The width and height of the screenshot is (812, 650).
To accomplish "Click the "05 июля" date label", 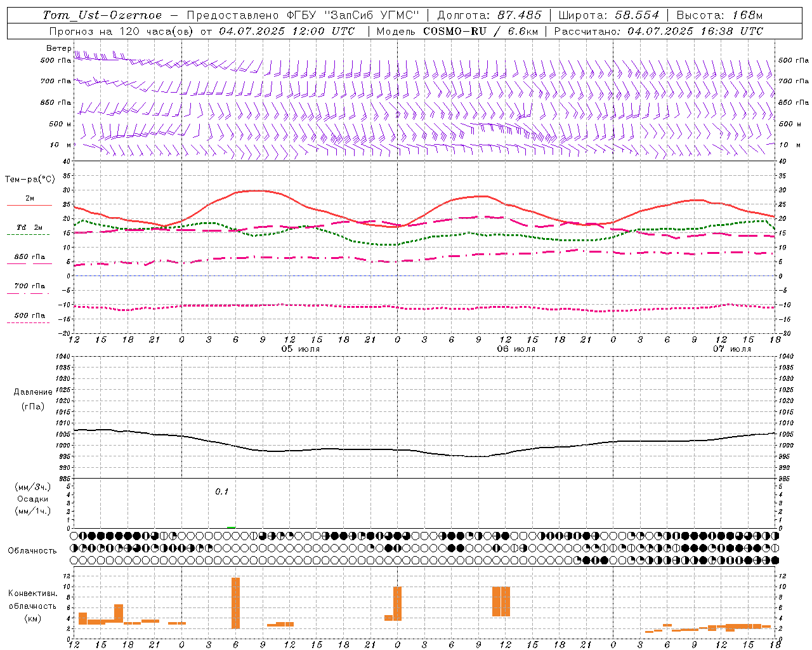I will [301, 349].
